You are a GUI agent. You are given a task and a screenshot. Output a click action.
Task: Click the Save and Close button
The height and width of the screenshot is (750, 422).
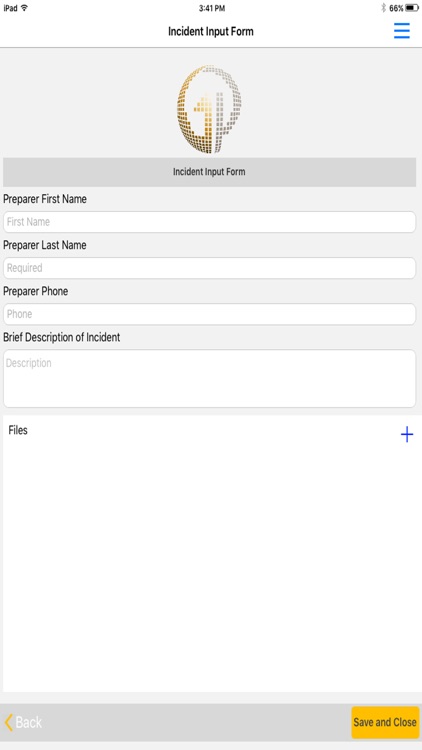[x=385, y=722]
